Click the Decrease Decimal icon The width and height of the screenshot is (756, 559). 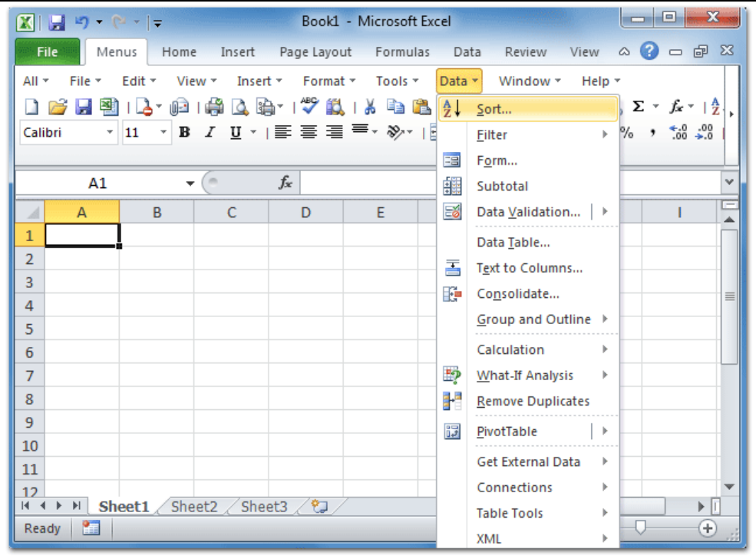704,133
